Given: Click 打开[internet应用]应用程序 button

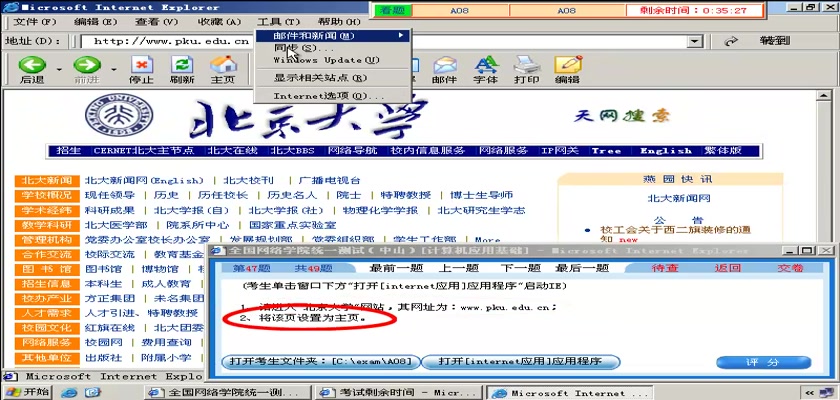Looking at the screenshot, I should tap(520, 362).
